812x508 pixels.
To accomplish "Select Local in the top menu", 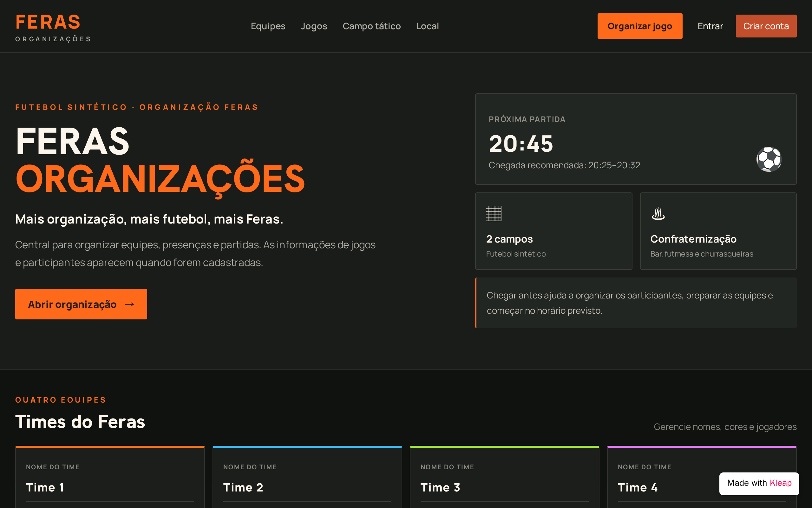I will point(428,26).
